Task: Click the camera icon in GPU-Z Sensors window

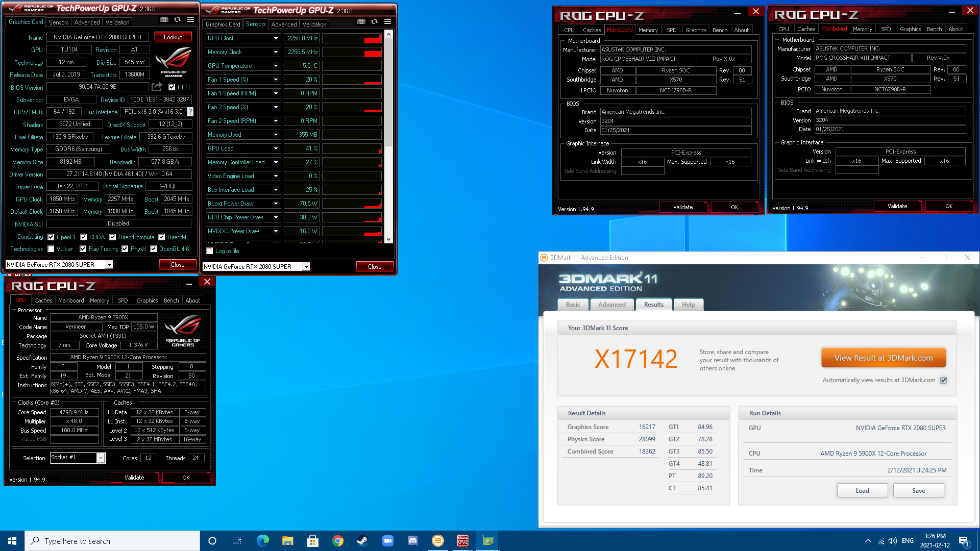Action: 361,22
